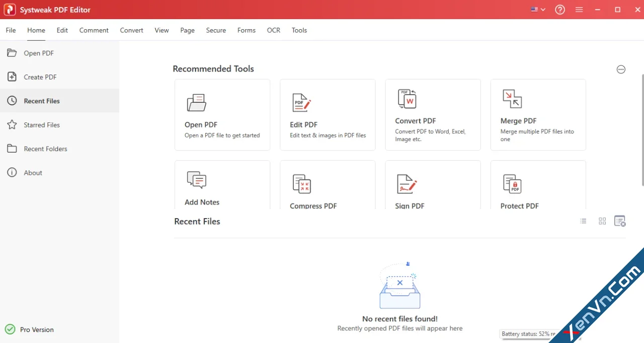The width and height of the screenshot is (644, 343).
Task: Click the Pro Version checkmark icon
Action: pyautogui.click(x=10, y=329)
